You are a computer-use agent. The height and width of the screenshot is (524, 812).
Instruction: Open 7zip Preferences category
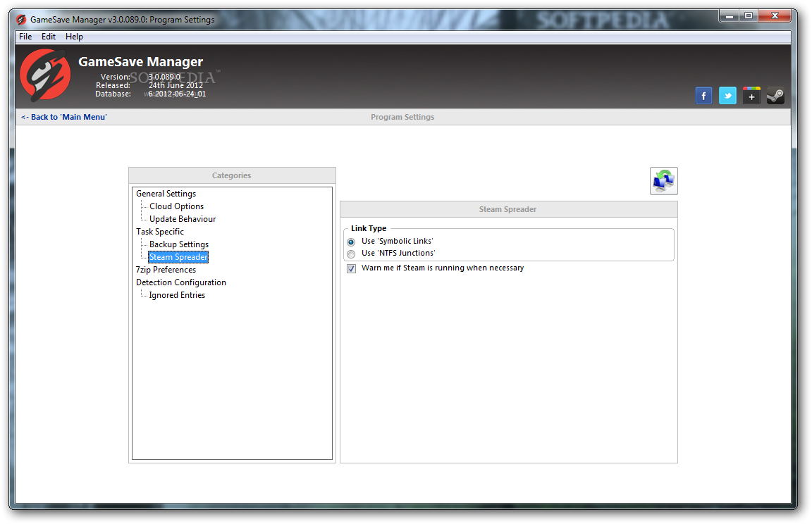pyautogui.click(x=166, y=270)
